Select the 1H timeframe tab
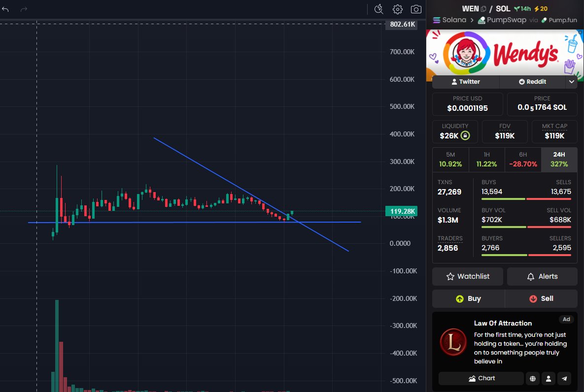Screen dimensions: 584x392 pyautogui.click(x=486, y=160)
